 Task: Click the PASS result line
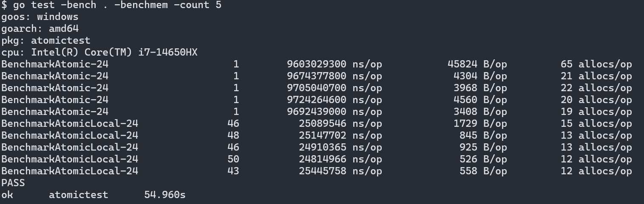(x=13, y=183)
